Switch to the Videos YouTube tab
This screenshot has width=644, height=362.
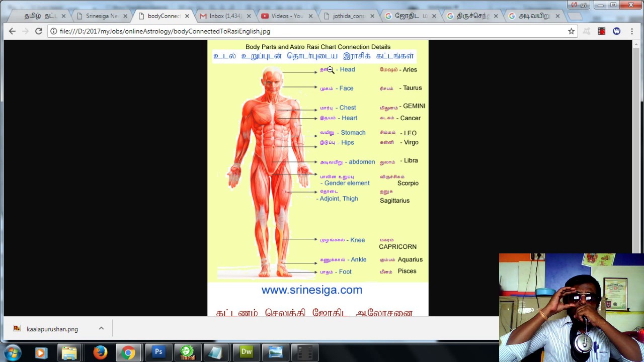[287, 16]
